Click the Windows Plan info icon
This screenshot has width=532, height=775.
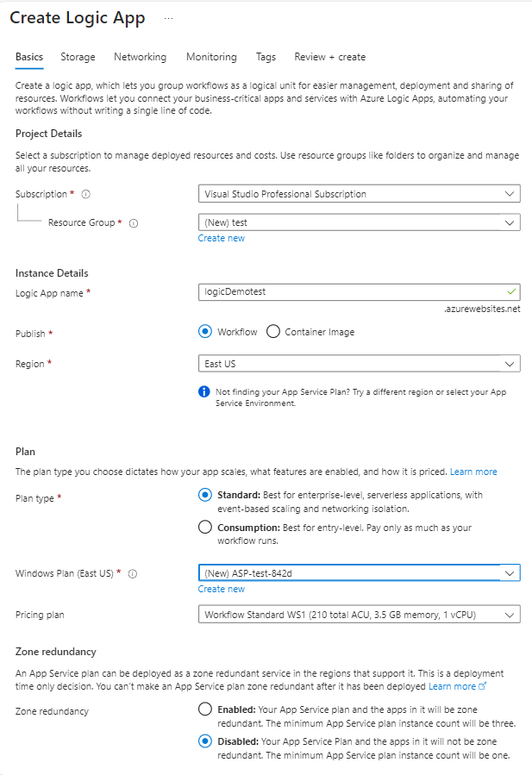[133, 573]
